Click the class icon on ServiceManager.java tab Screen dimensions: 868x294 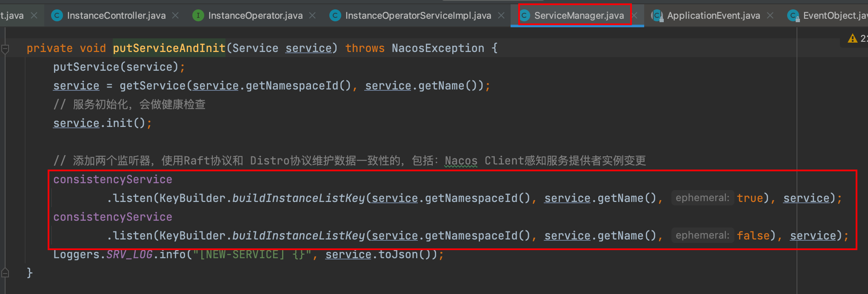pyautogui.click(x=525, y=16)
